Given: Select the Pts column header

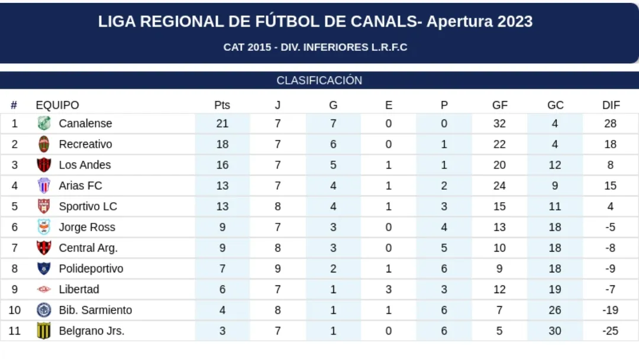Looking at the screenshot, I should pyautogui.click(x=222, y=105).
